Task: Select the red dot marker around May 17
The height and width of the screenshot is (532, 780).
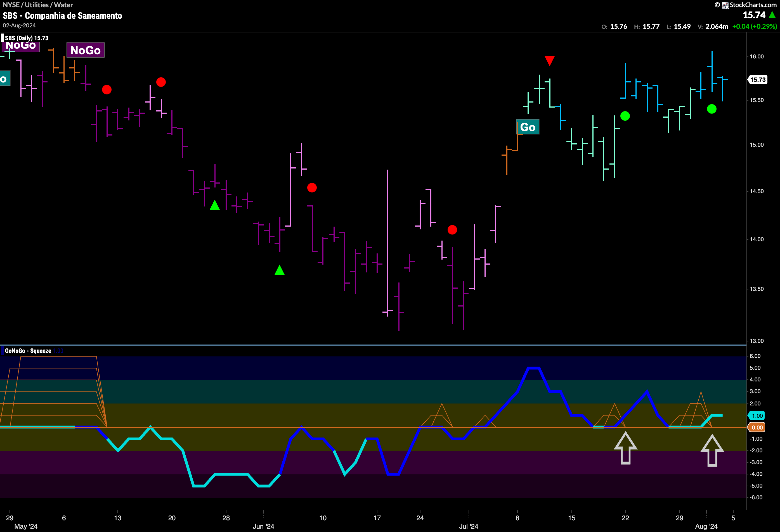Action: point(161,82)
